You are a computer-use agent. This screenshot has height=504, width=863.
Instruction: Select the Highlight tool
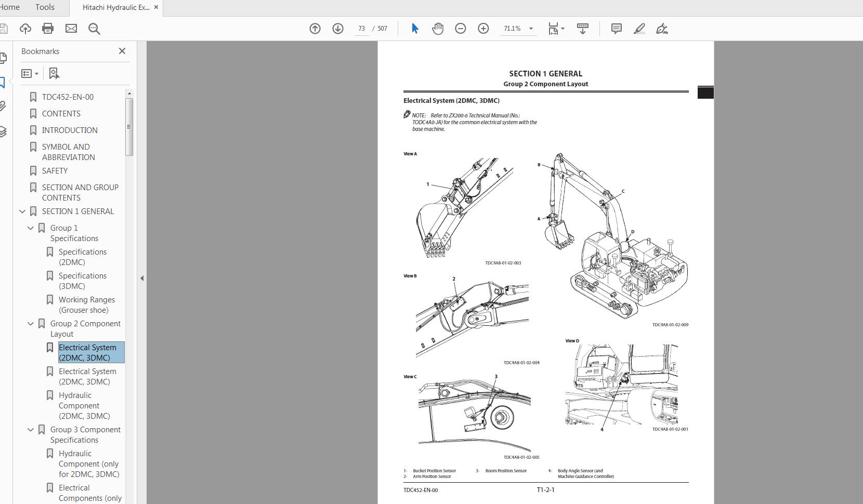coord(639,29)
